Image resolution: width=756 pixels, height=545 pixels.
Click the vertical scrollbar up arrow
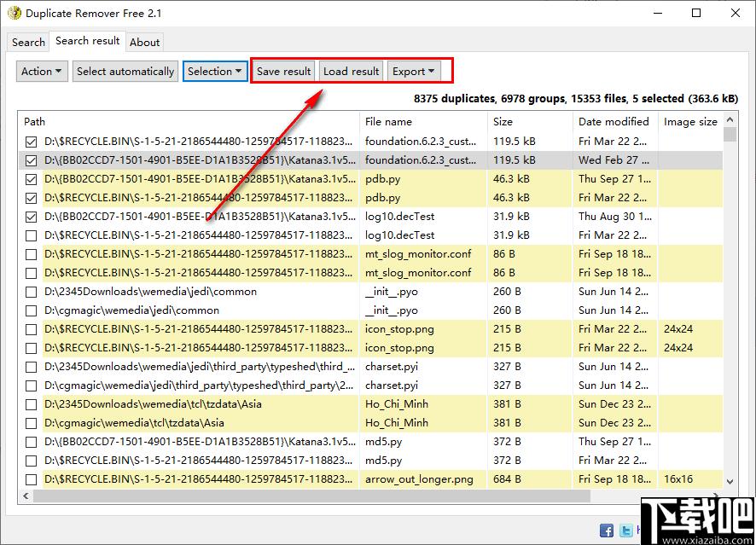pyautogui.click(x=730, y=119)
